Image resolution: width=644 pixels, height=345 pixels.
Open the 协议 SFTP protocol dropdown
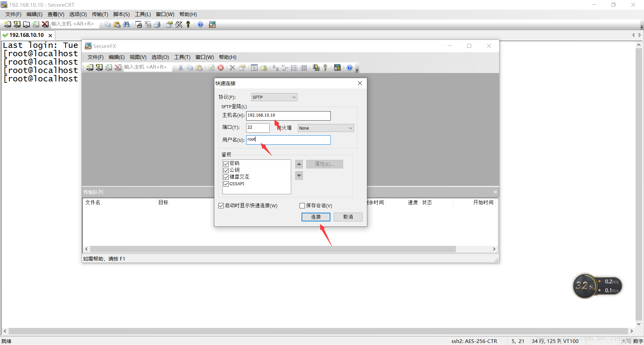274,97
